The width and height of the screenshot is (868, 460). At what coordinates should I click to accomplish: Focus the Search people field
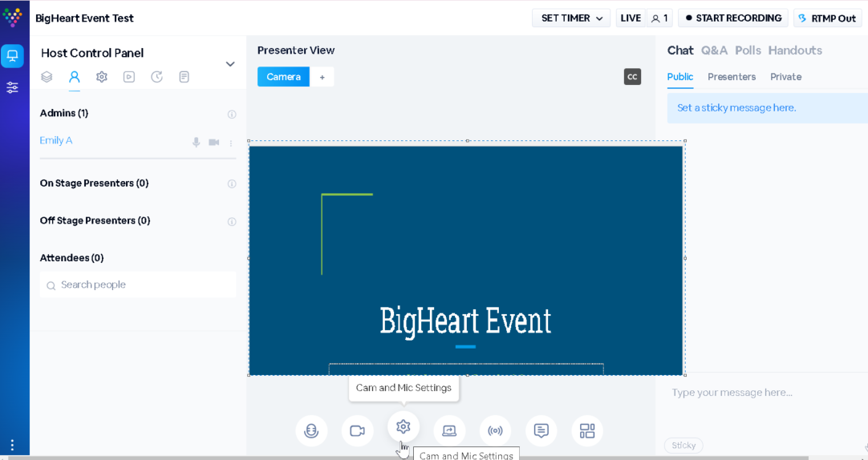pos(138,284)
